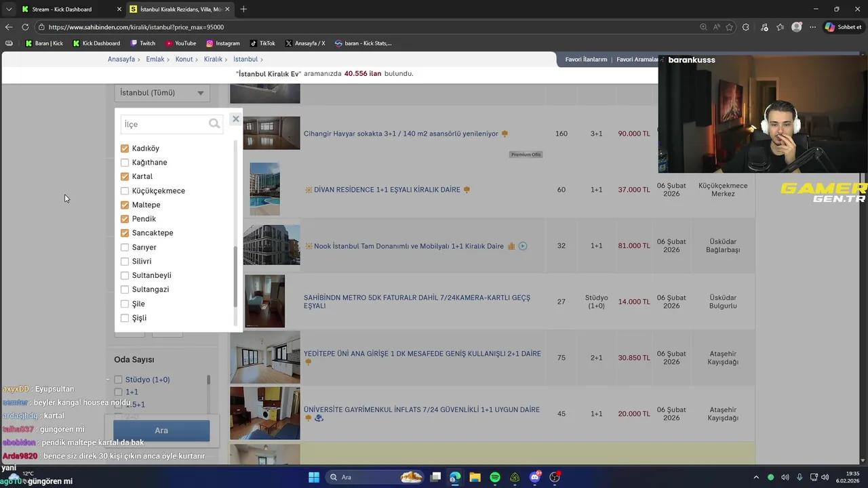The width and height of the screenshot is (868, 488).
Task: Show hidden system tray icons
Action: (x=756, y=477)
